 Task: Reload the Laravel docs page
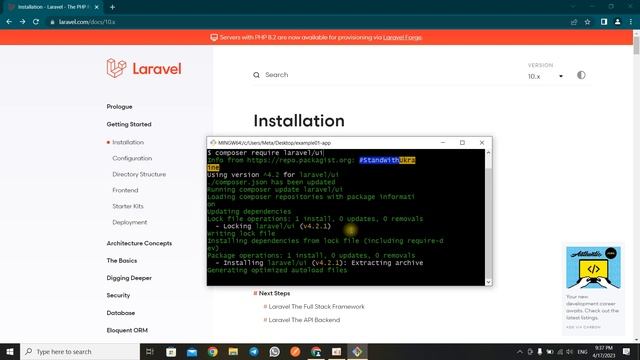pyautogui.click(x=36, y=22)
